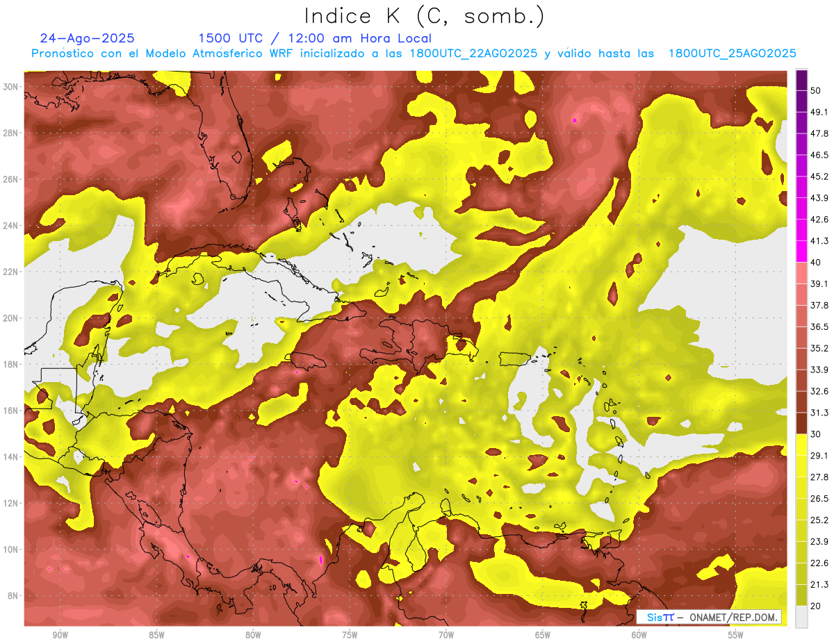Click latitude axis label 26N

tap(10, 179)
